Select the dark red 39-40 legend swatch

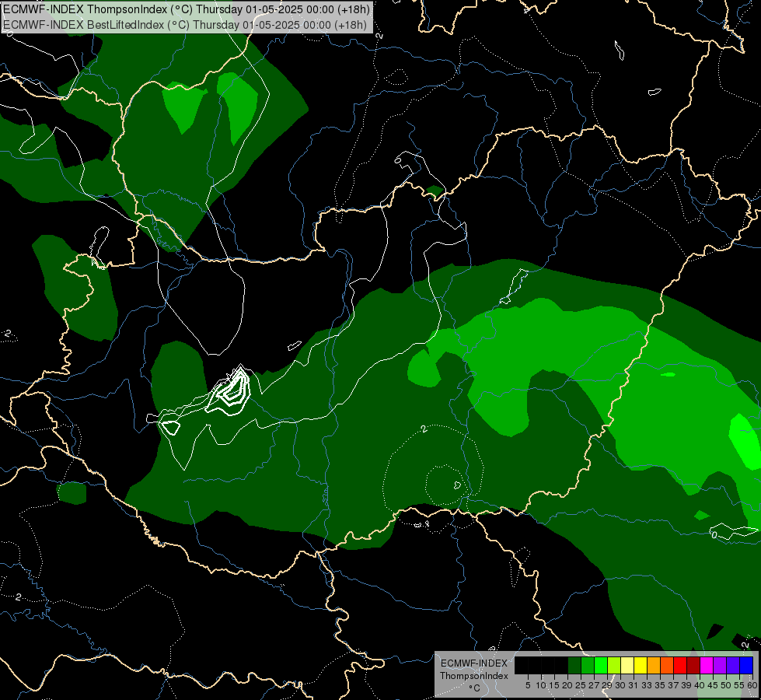(x=693, y=665)
